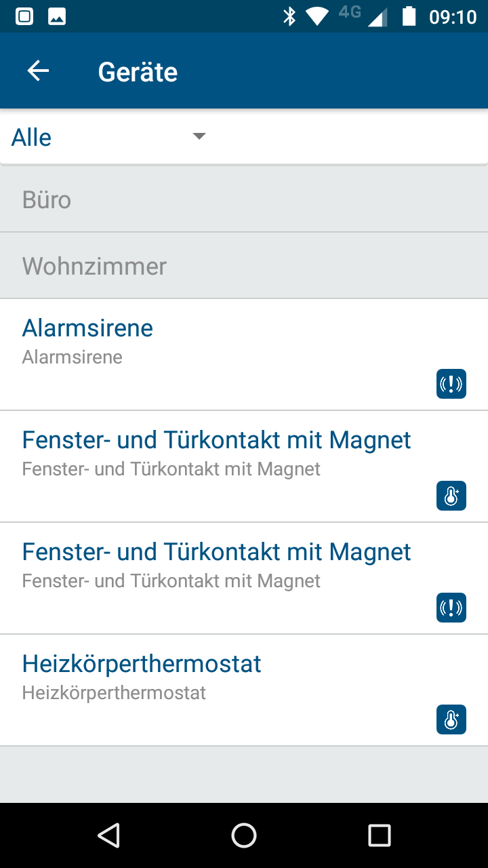The width and height of the screenshot is (488, 868).
Task: Open second Fenster- und Türkontakt mit Magnet
Action: click(244, 578)
